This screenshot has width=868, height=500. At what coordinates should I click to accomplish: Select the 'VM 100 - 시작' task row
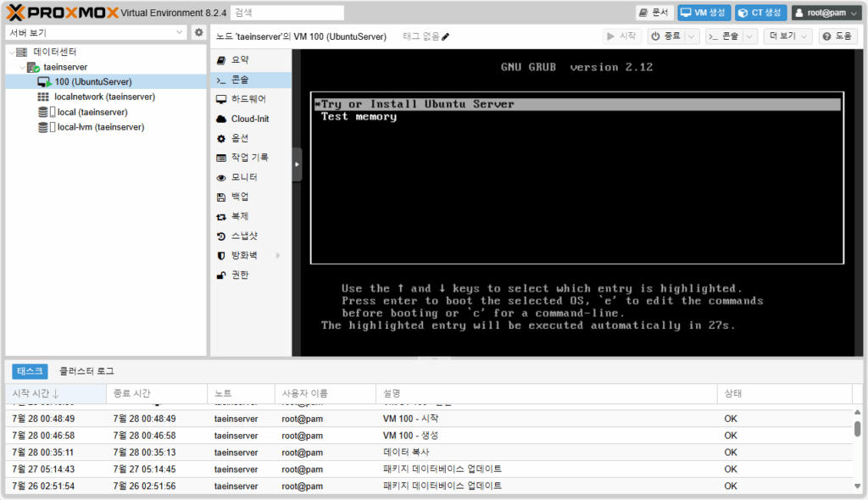coord(429,419)
